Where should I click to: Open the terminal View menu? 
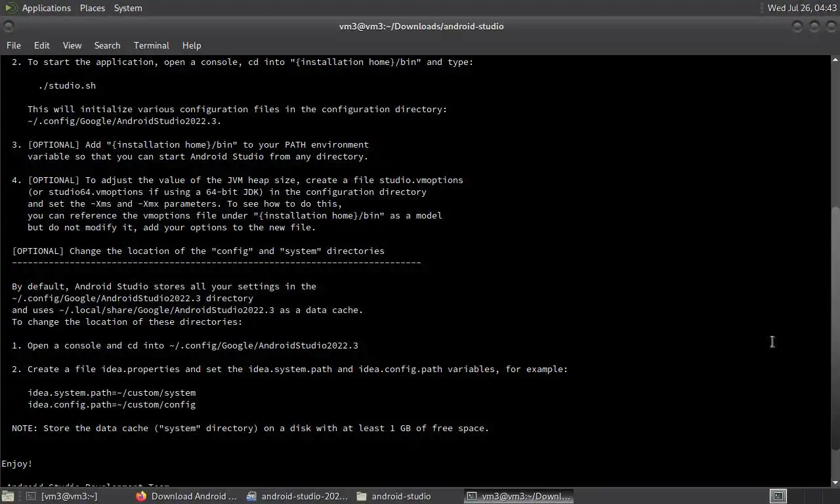point(72,45)
